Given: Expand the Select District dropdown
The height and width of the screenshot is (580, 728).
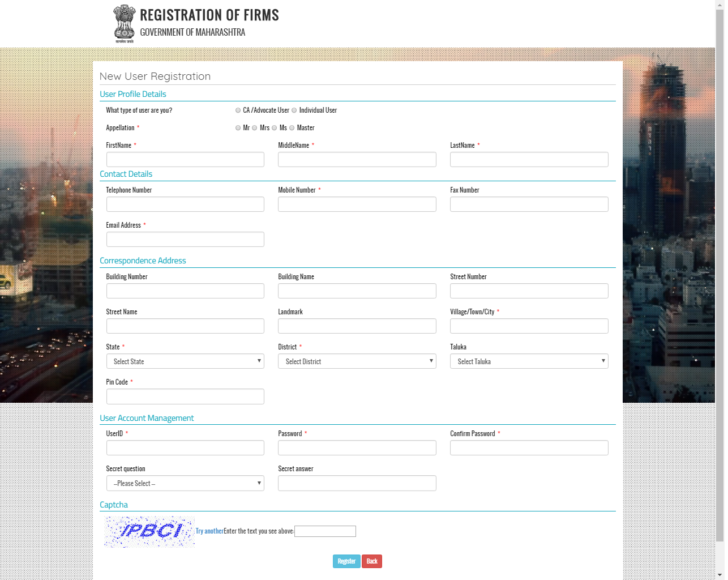Looking at the screenshot, I should [x=357, y=361].
